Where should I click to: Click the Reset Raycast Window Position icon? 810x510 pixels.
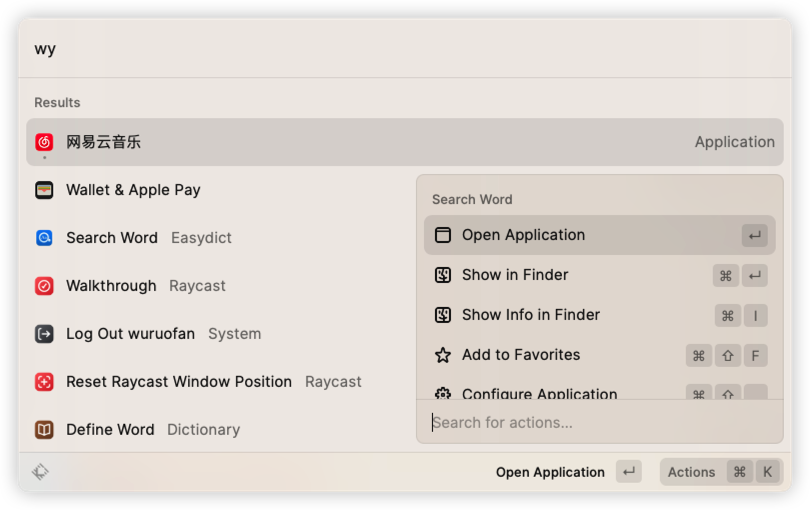[44, 382]
